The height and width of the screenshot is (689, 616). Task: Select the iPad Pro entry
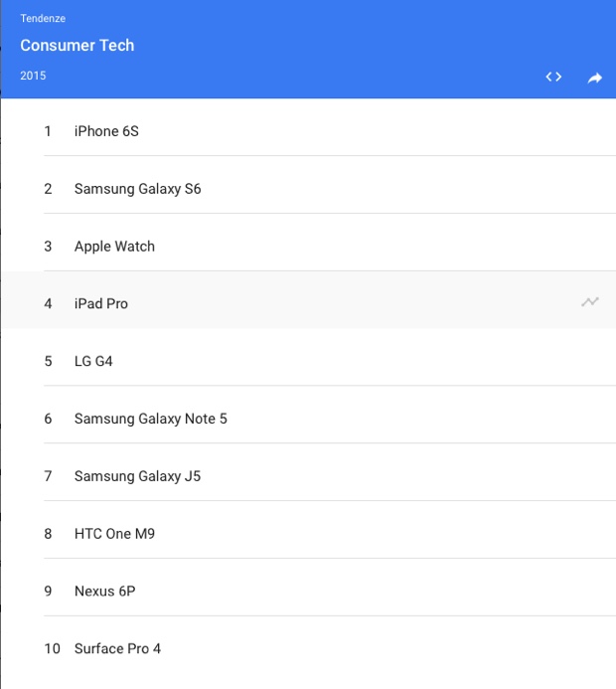click(101, 304)
